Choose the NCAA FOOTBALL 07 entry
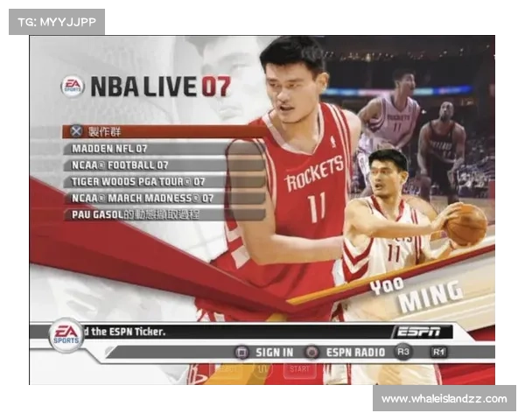Viewport: 525px width, 420px height. point(164,164)
